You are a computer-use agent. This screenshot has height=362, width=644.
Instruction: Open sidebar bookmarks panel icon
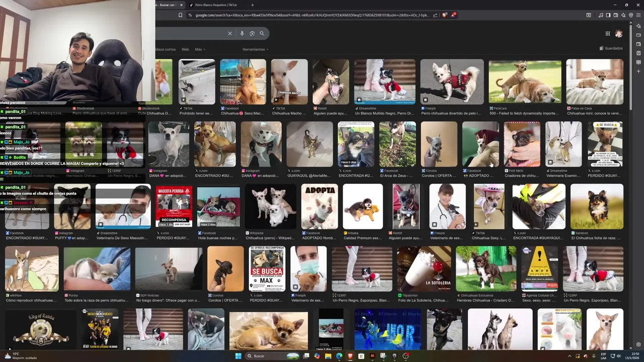(638, 53)
